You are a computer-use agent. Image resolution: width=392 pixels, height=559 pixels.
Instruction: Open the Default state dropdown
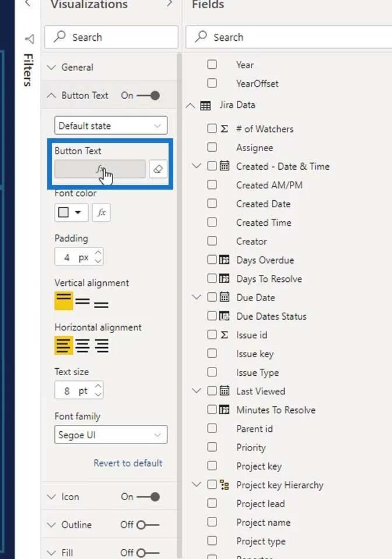coord(111,125)
